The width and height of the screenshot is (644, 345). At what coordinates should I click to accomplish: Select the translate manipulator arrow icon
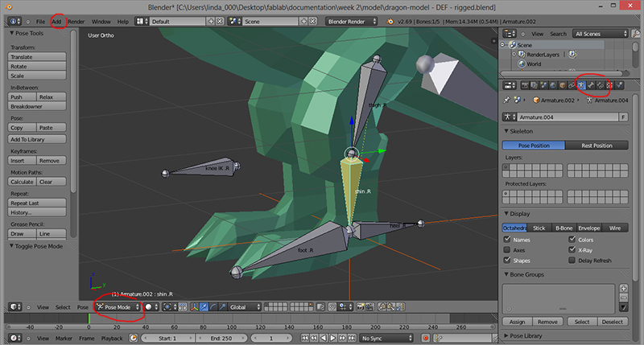click(204, 307)
